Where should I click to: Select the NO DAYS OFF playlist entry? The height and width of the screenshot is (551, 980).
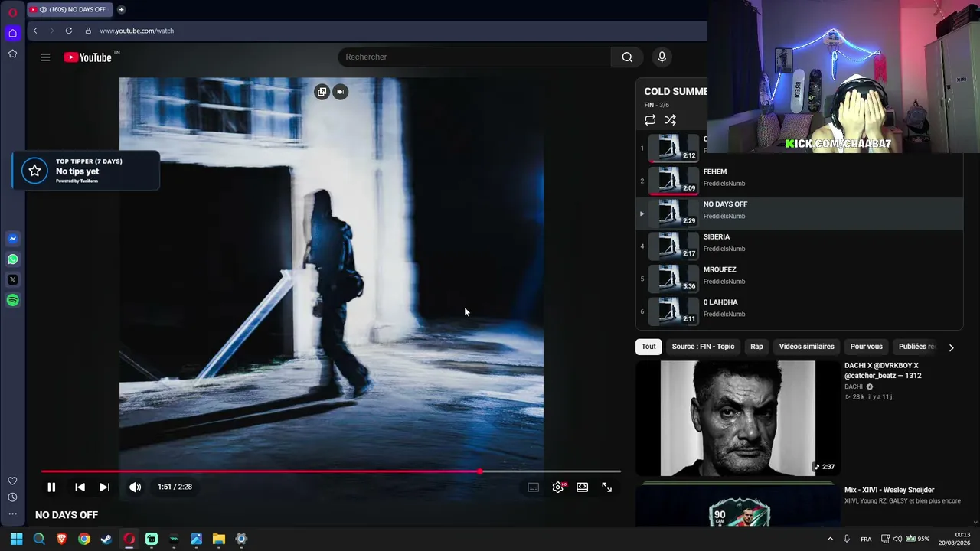799,214
